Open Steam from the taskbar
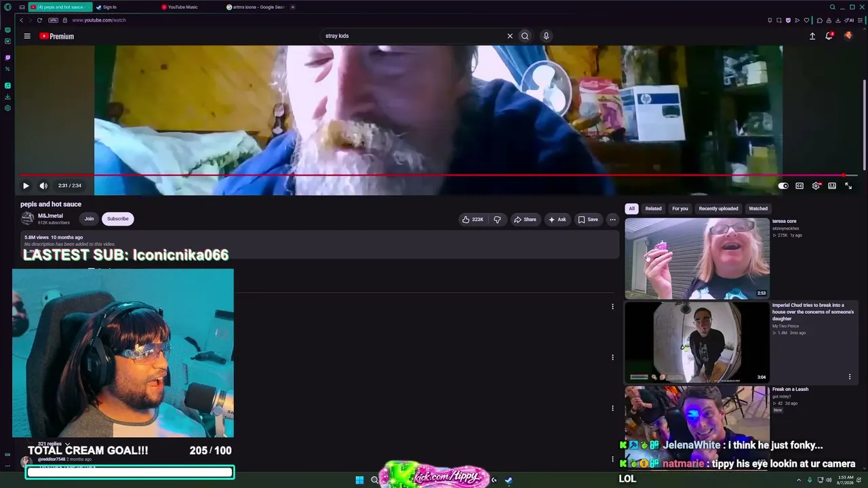 click(509, 480)
